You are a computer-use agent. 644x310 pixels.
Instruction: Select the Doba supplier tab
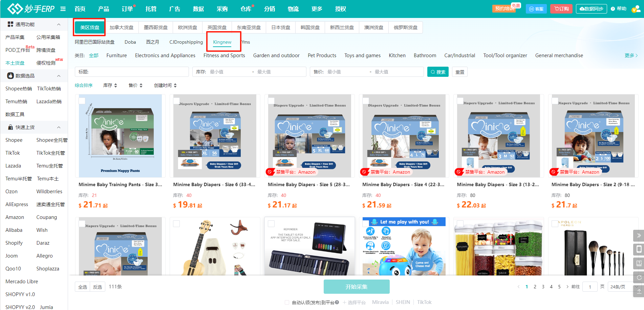pyautogui.click(x=130, y=42)
